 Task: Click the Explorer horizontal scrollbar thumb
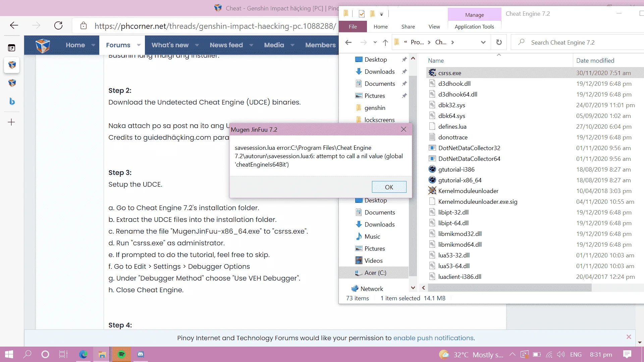(510, 288)
